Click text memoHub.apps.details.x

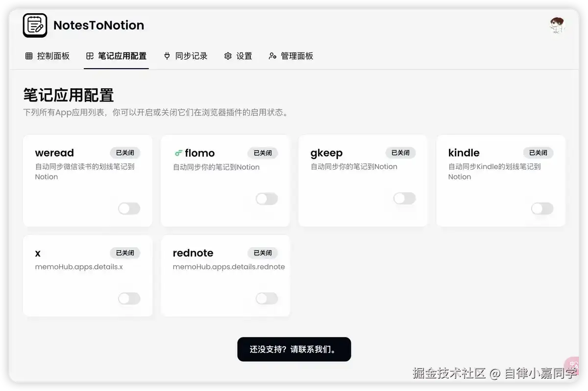tap(79, 267)
